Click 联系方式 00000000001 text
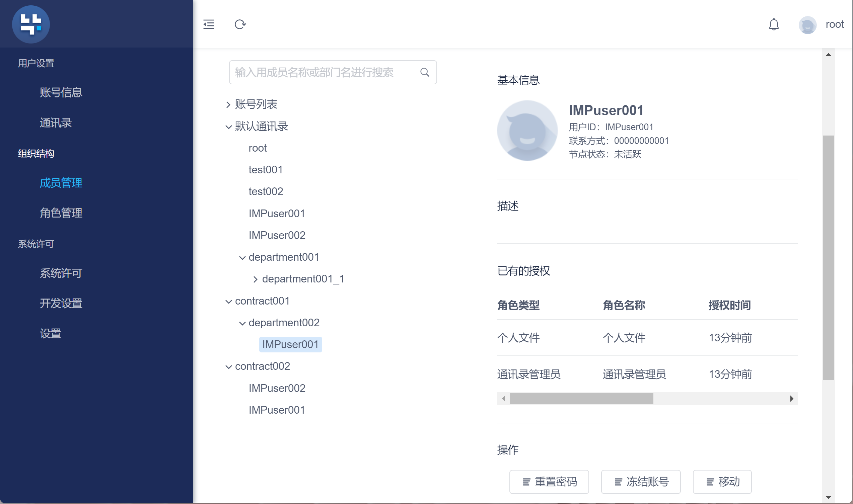Viewport: 853px width, 504px height. click(x=619, y=141)
